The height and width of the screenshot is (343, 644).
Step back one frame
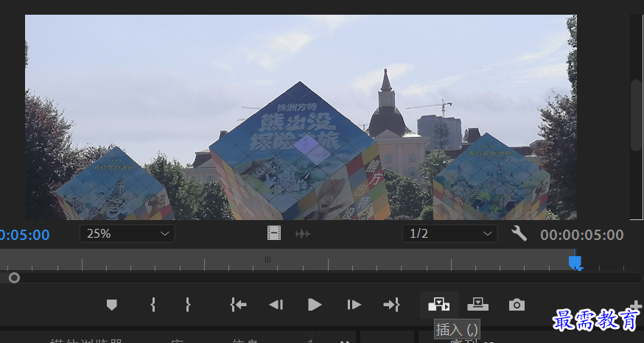pos(276,305)
